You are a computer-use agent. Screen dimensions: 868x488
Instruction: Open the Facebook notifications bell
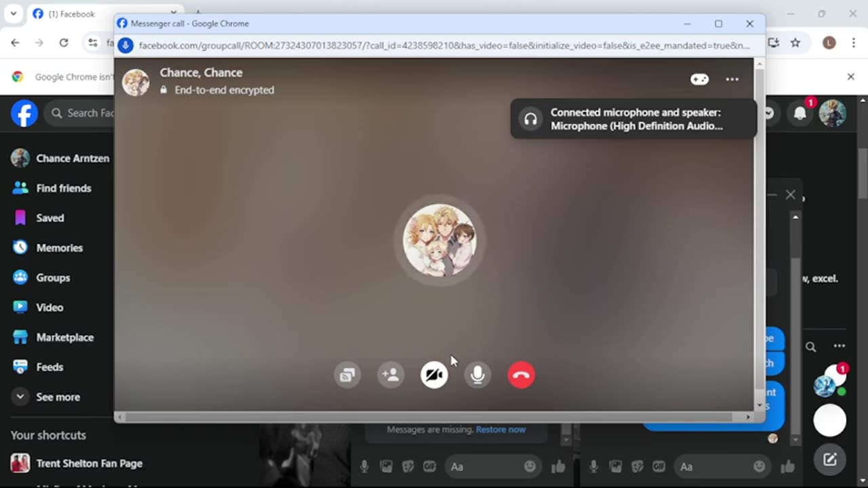pos(800,113)
